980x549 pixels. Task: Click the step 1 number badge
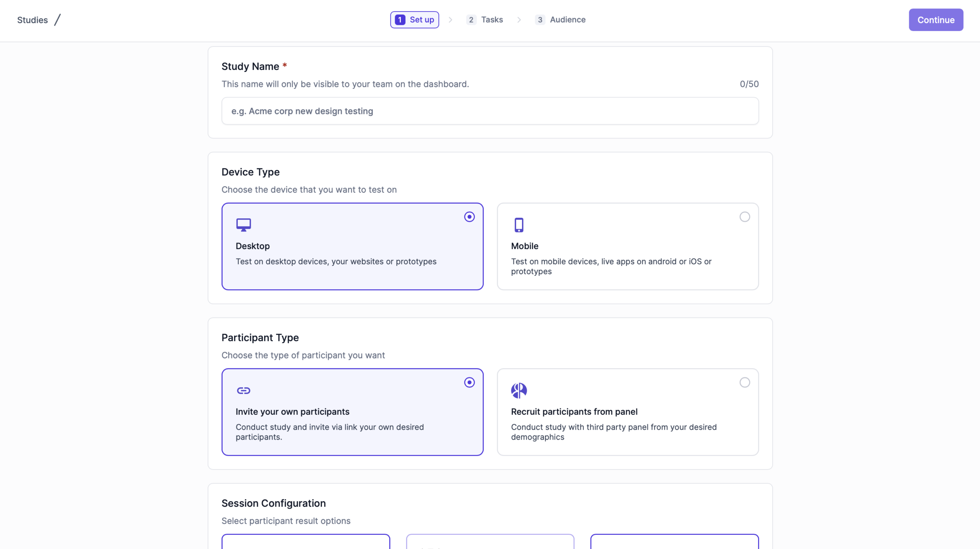coord(400,20)
